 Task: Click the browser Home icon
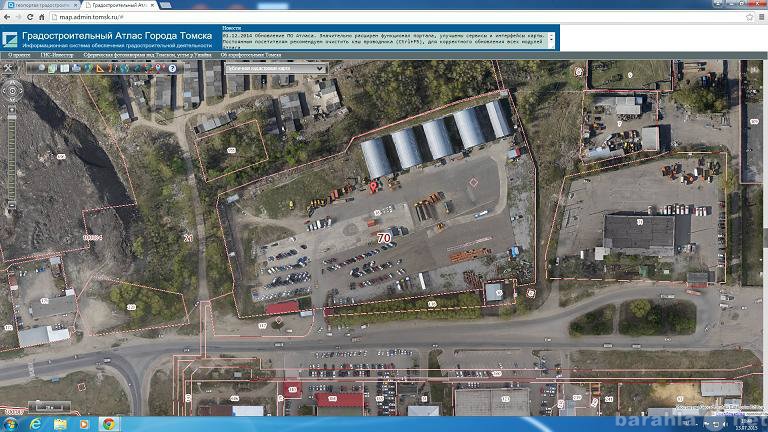pos(42,17)
